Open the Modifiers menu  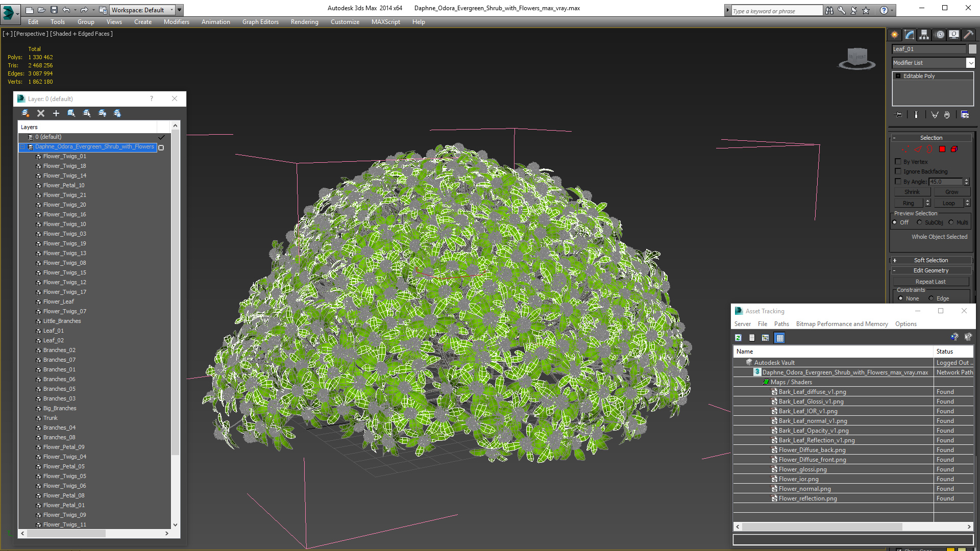[177, 22]
